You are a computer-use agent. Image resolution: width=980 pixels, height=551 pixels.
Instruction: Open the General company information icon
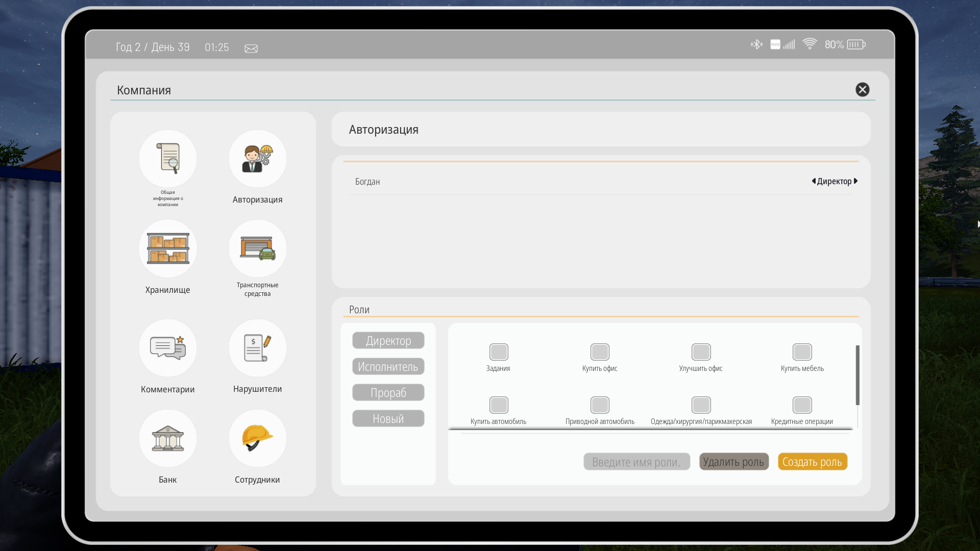point(167,159)
